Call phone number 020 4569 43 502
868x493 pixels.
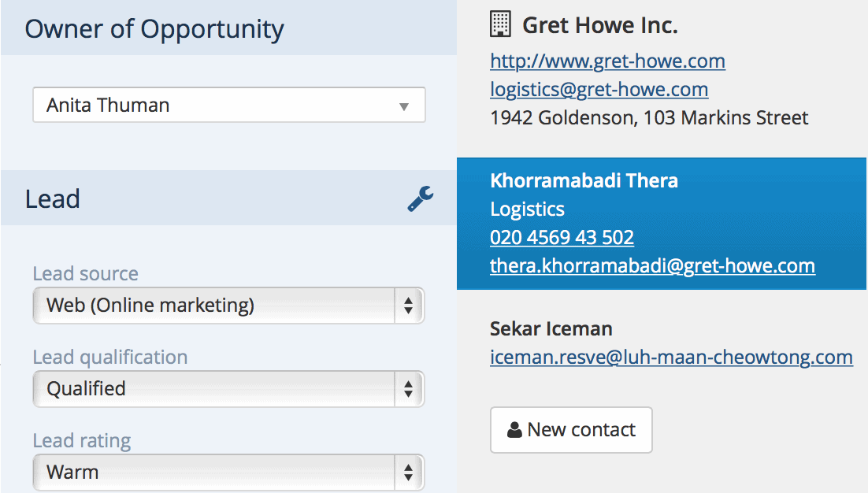coord(562,237)
